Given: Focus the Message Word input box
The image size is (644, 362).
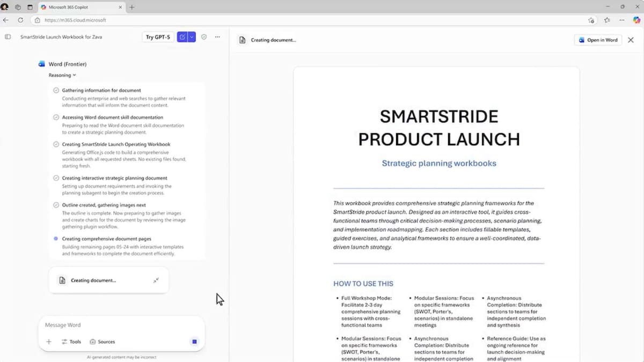Looking at the screenshot, I should (121, 325).
